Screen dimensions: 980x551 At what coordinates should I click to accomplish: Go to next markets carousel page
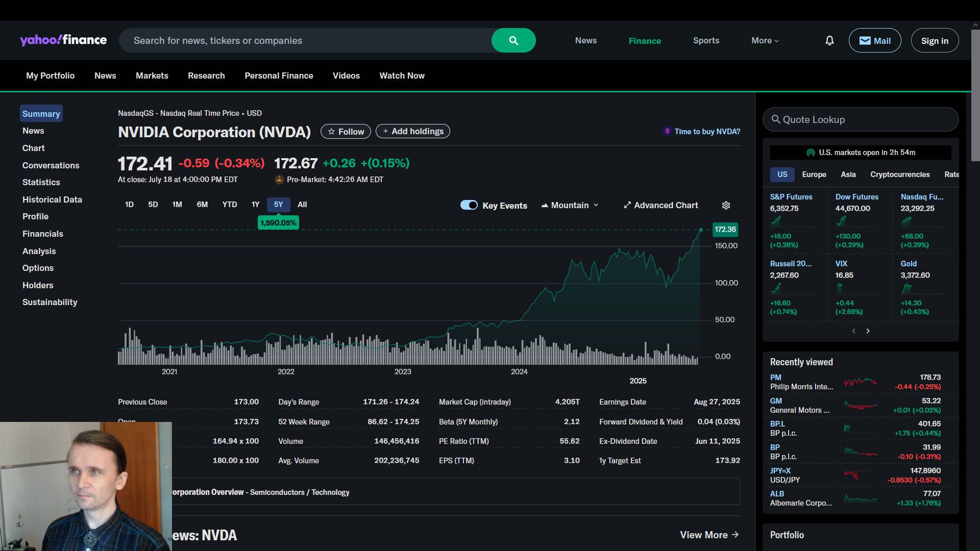coord(868,331)
